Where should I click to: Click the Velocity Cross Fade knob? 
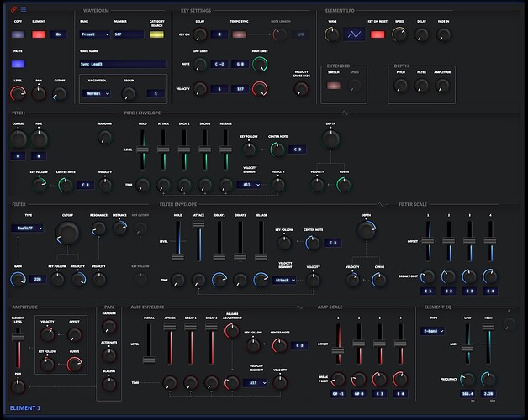pyautogui.click(x=301, y=88)
